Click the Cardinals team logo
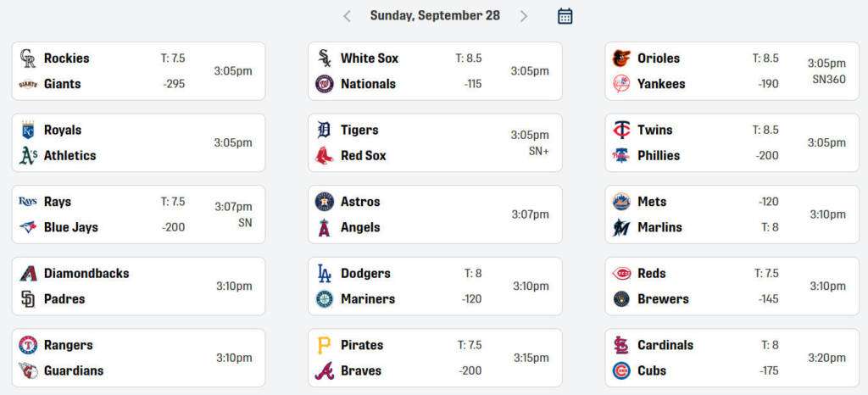This screenshot has height=395, width=868. [x=621, y=345]
